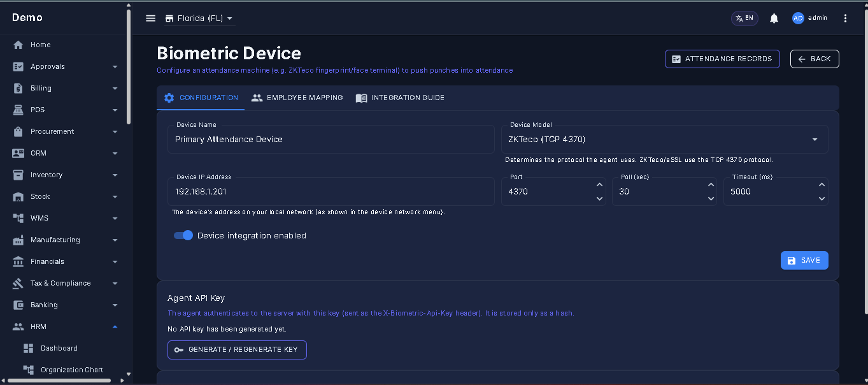Click the Organization Chart icon
This screenshot has width=868, height=385.
[28, 370]
